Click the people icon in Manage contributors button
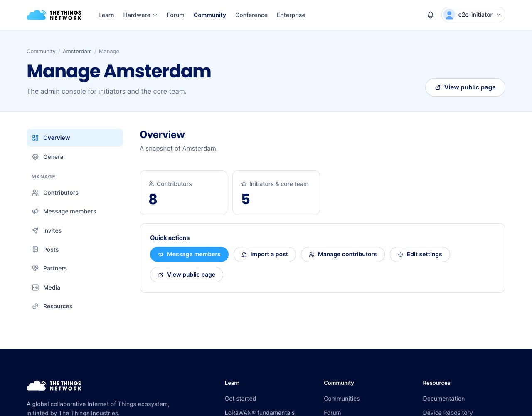This screenshot has width=532, height=416. pyautogui.click(x=312, y=255)
